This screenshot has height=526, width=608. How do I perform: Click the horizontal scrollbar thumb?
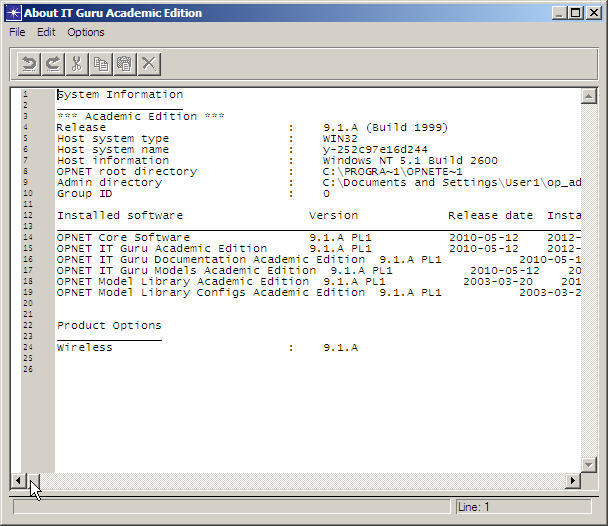click(x=34, y=481)
